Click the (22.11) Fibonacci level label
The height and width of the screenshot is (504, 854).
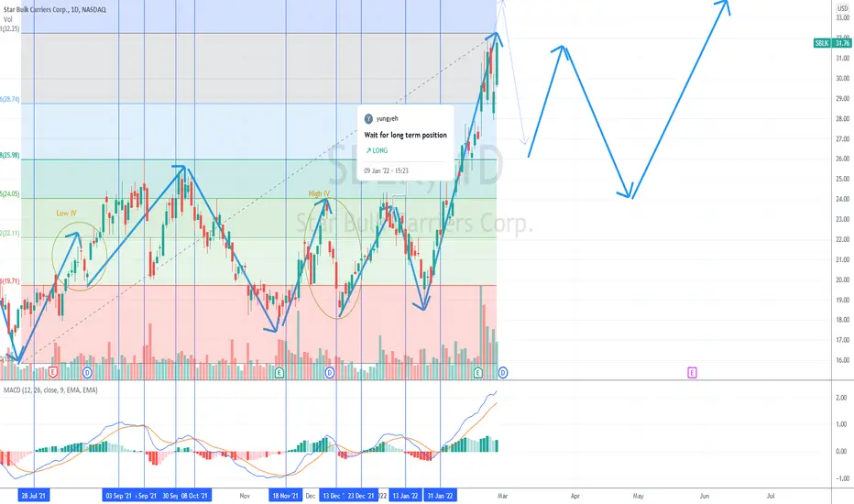(10, 233)
